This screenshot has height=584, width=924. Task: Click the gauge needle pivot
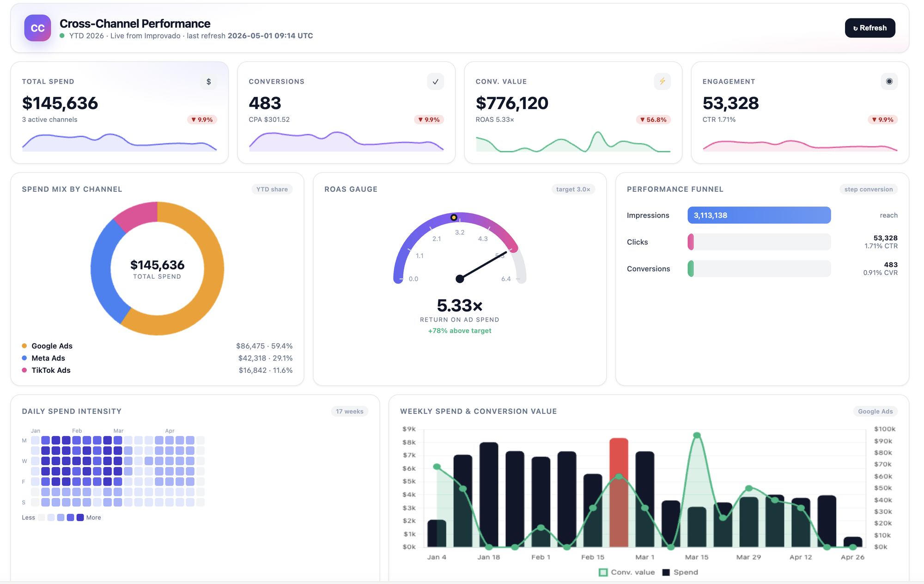coord(460,279)
